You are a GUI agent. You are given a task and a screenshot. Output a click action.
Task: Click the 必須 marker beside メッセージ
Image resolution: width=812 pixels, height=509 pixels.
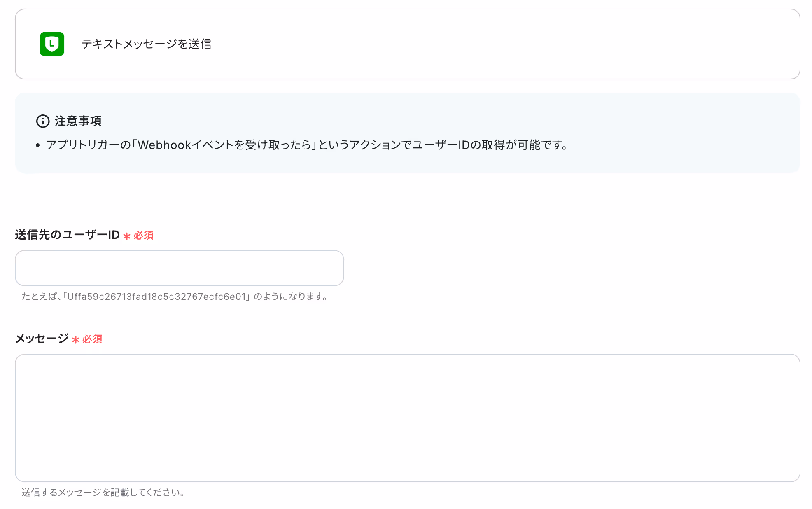click(92, 339)
